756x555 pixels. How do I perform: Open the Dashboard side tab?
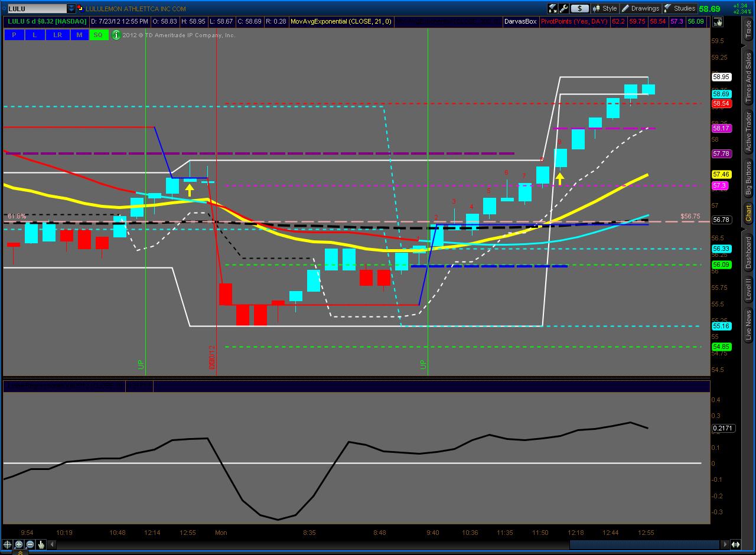click(748, 253)
